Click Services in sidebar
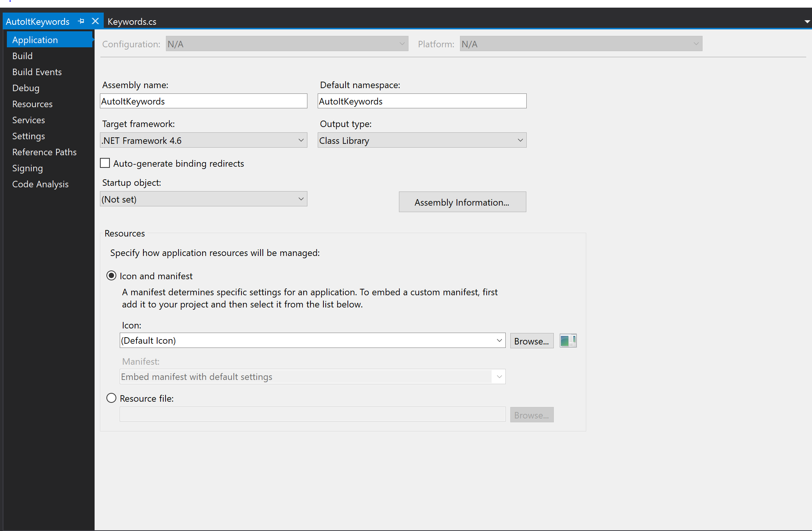 [29, 119]
